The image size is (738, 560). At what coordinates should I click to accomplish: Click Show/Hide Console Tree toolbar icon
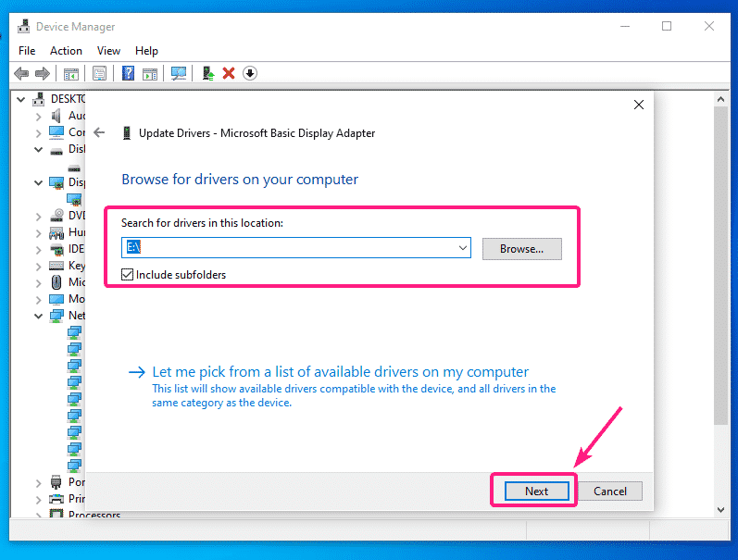[x=71, y=74]
